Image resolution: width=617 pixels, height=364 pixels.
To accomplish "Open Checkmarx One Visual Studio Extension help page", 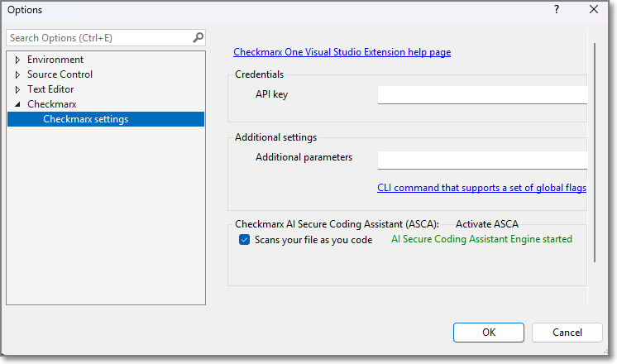I will pos(342,52).
